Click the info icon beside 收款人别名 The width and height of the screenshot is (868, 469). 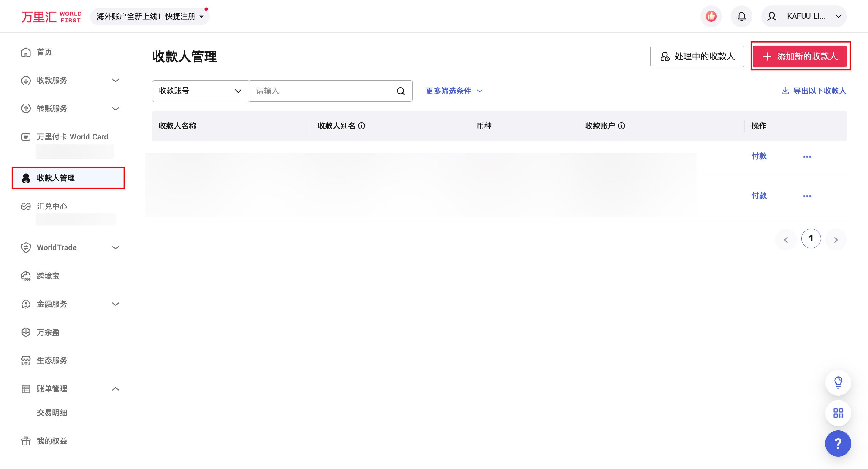pos(362,126)
